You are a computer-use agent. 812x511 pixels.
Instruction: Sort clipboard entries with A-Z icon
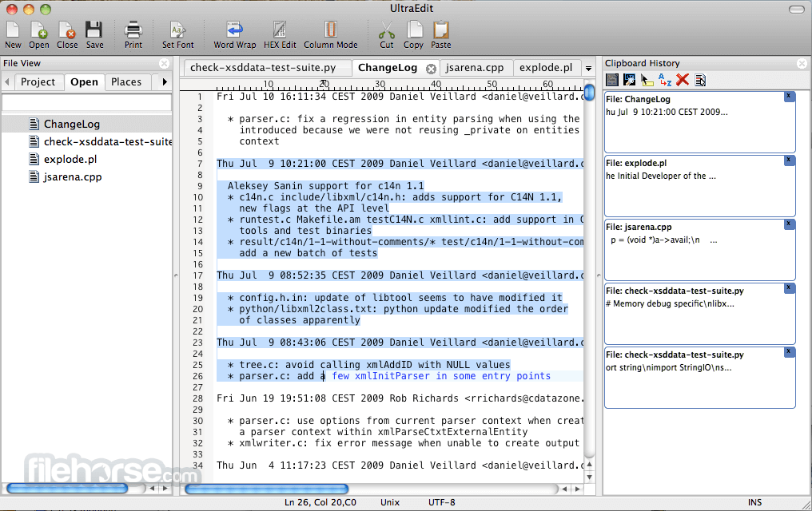pos(665,80)
